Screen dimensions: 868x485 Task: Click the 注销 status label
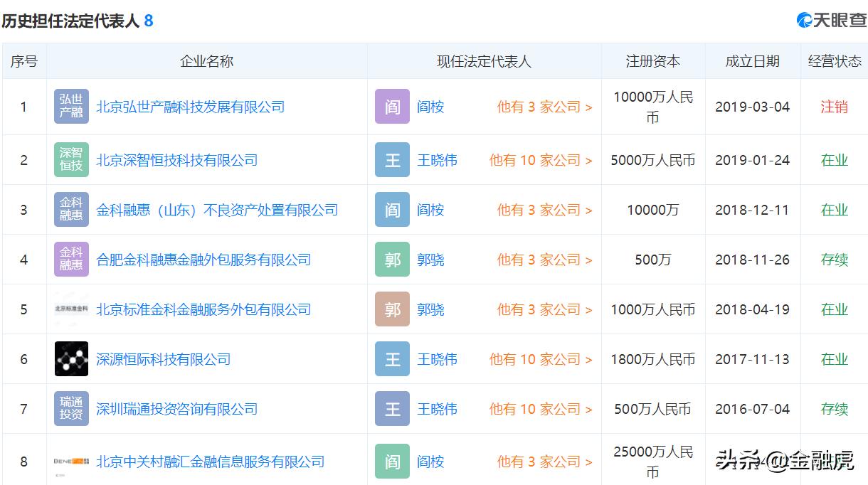835,107
